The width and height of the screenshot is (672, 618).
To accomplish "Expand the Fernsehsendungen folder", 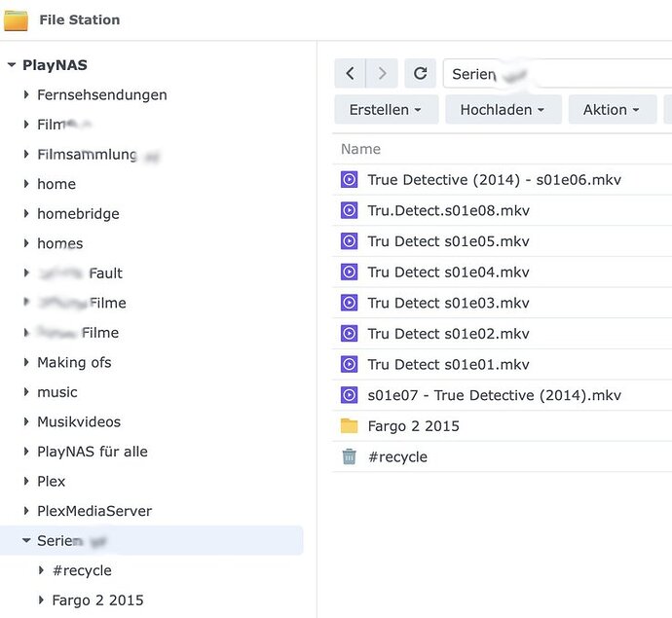I will click(27, 95).
